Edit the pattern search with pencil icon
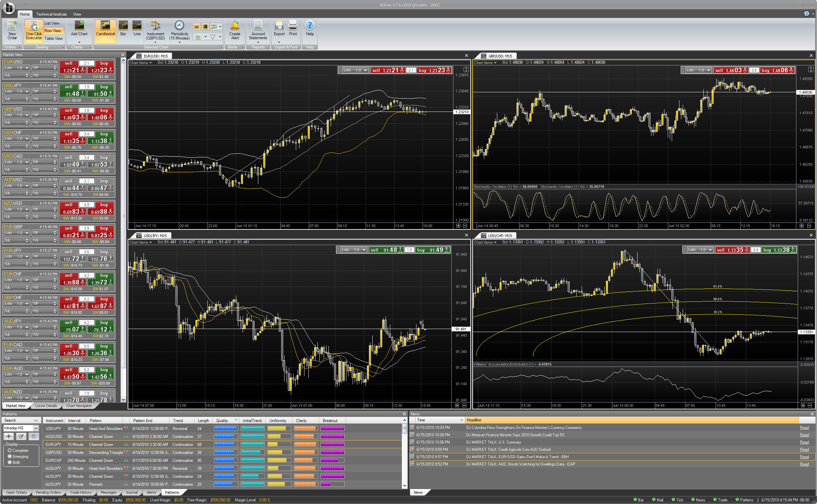 point(21,436)
